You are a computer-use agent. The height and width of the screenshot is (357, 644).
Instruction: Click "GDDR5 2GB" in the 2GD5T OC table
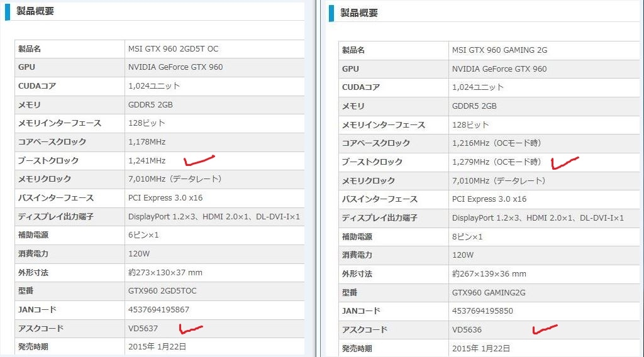[x=150, y=105]
